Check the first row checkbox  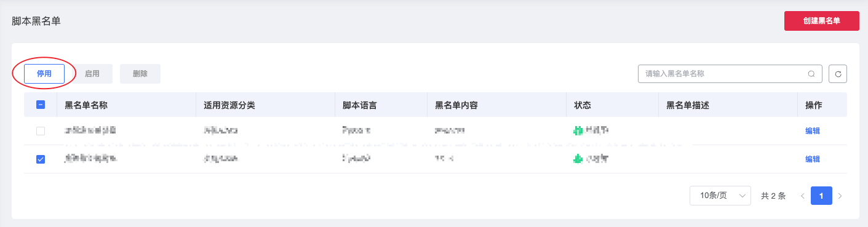point(41,130)
